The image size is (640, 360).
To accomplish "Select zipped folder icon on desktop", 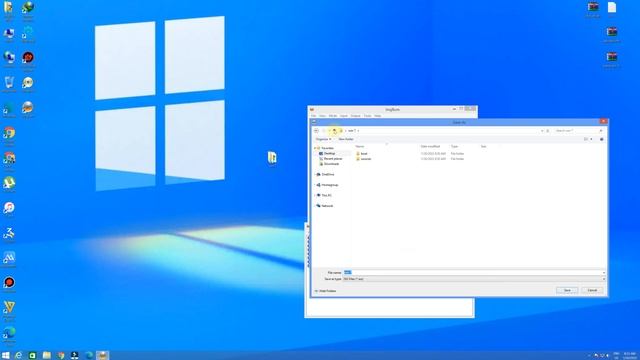I will (272, 158).
